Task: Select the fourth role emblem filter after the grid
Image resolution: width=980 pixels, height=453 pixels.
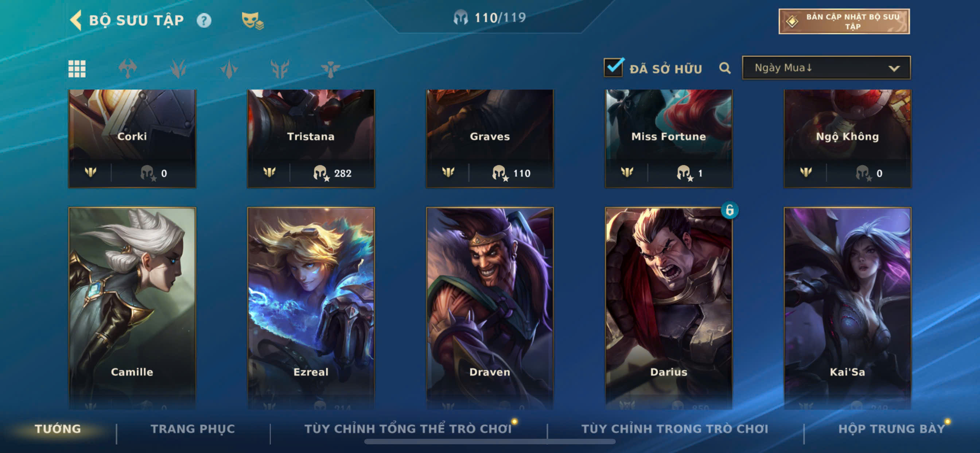Action: (280, 69)
